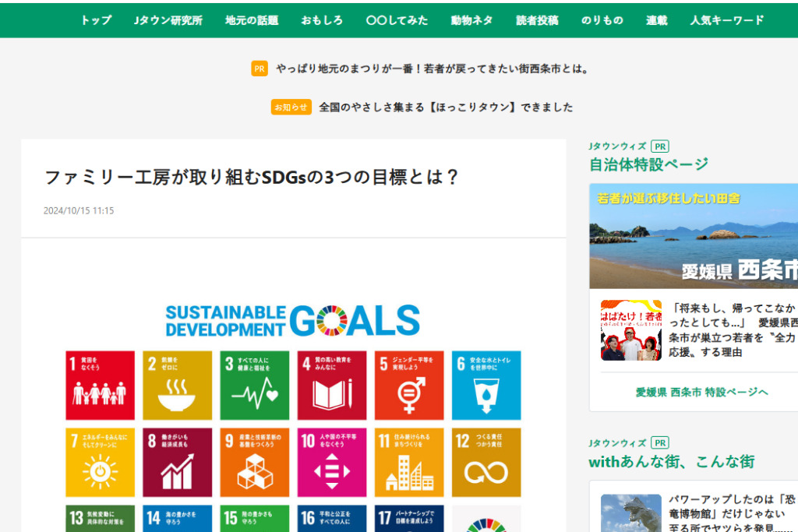Select SDG goal 11 sustainable cities tile
The width and height of the screenshot is (798, 532).
[409, 463]
